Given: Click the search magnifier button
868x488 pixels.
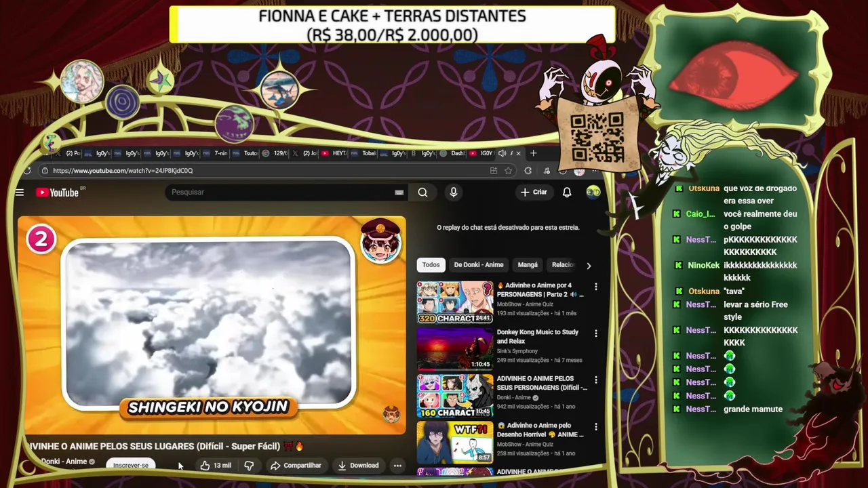Looking at the screenshot, I should click(x=422, y=192).
